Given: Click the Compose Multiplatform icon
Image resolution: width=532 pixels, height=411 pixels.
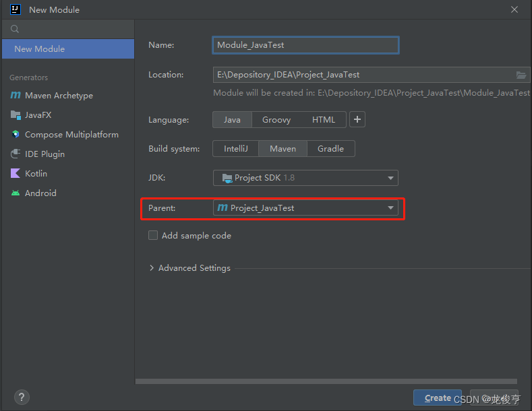Looking at the screenshot, I should 16,135.
